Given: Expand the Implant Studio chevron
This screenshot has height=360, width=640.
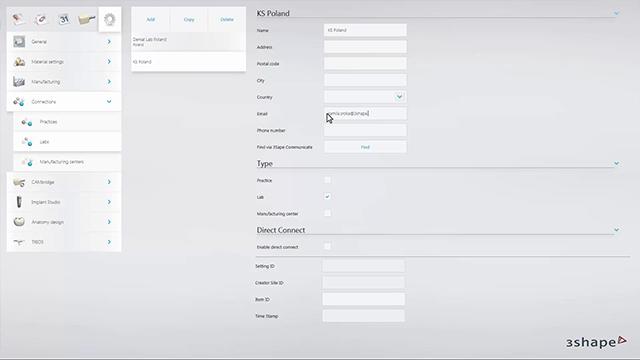Looking at the screenshot, I should [x=109, y=202].
